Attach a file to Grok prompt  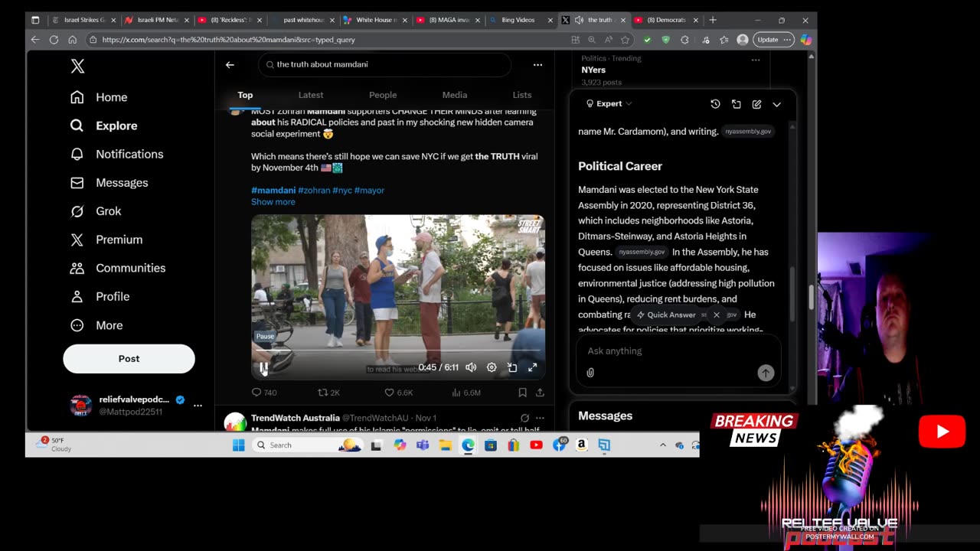(x=590, y=373)
